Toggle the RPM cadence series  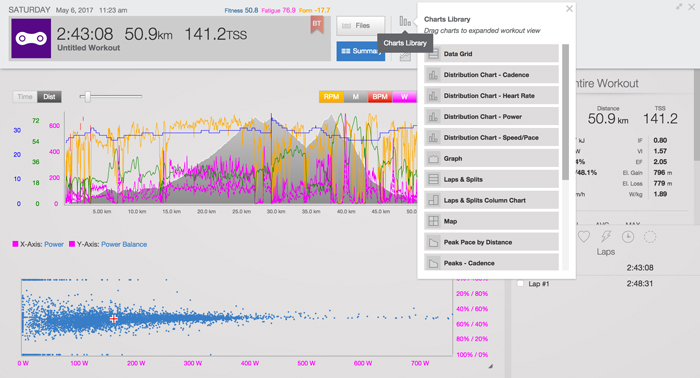pyautogui.click(x=331, y=96)
